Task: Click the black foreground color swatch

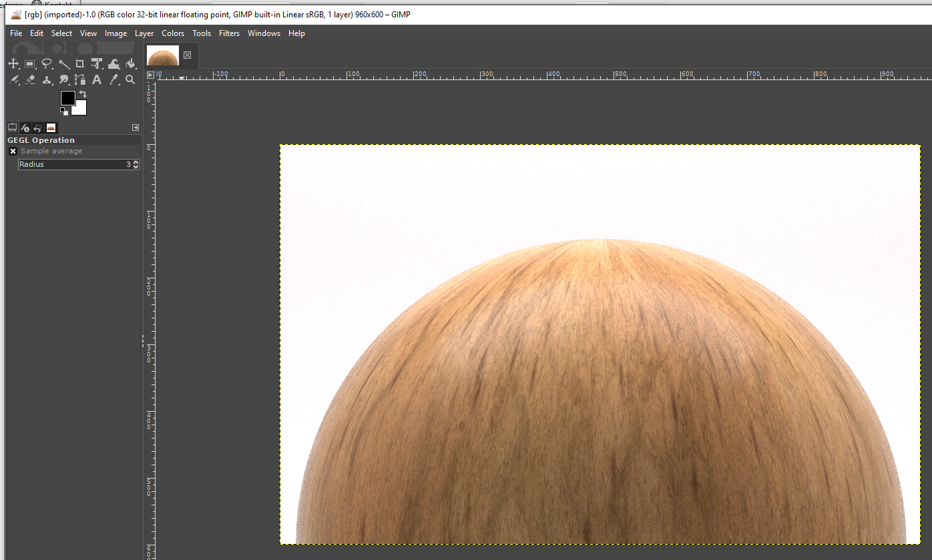Action: pos(67,98)
